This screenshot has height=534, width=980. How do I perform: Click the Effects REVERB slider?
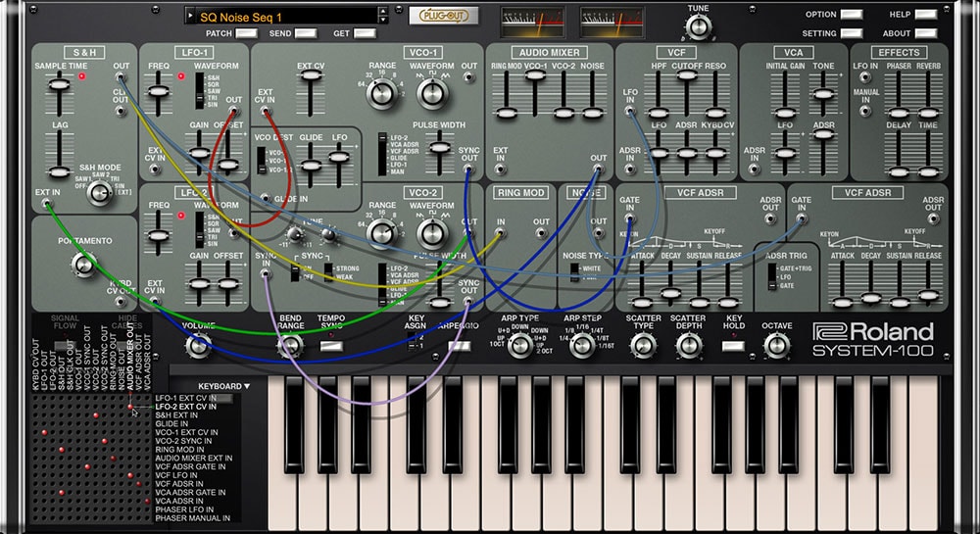click(928, 113)
